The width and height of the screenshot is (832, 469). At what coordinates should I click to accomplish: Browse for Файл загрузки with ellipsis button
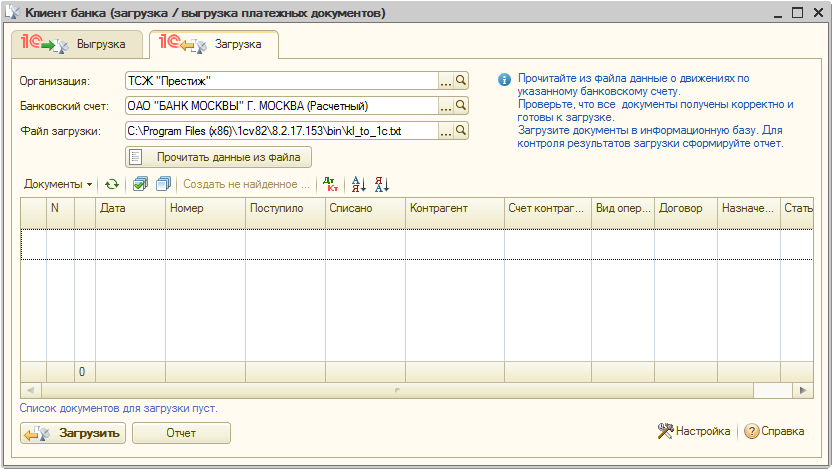[x=446, y=131]
